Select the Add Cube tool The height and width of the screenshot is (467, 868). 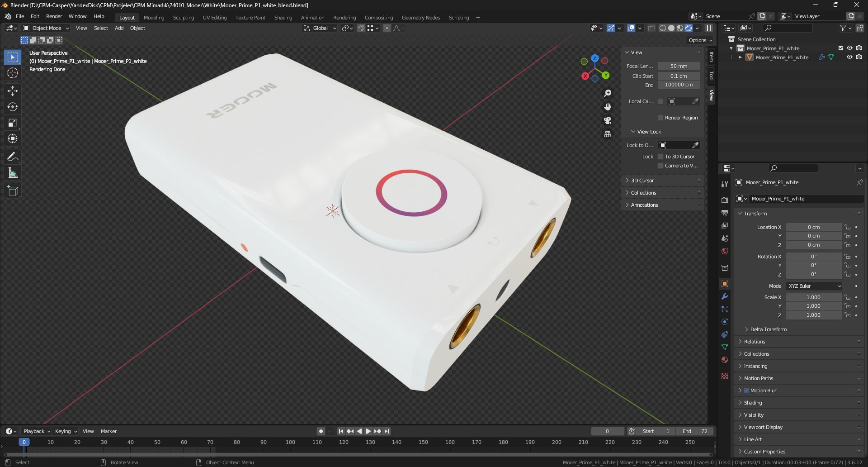(x=13, y=191)
